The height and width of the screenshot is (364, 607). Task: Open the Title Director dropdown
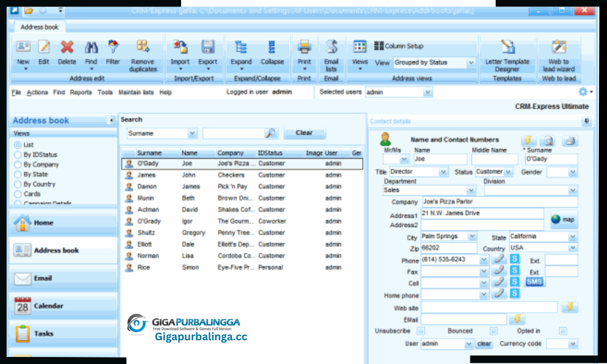pos(444,172)
